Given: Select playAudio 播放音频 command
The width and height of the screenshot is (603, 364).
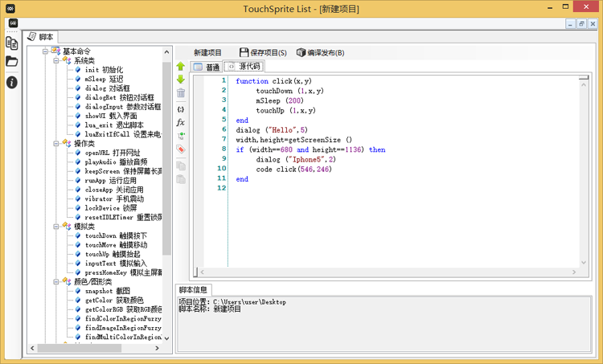Looking at the screenshot, I should click(x=116, y=162).
